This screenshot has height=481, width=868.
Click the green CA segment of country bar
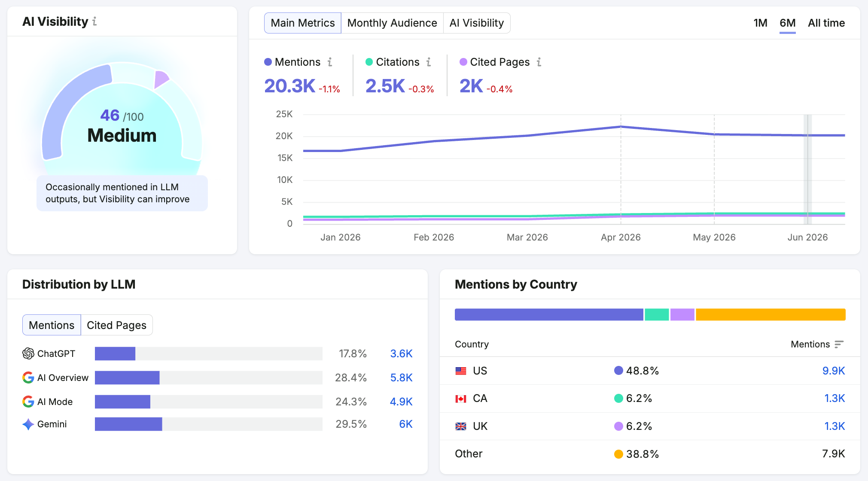pyautogui.click(x=657, y=314)
